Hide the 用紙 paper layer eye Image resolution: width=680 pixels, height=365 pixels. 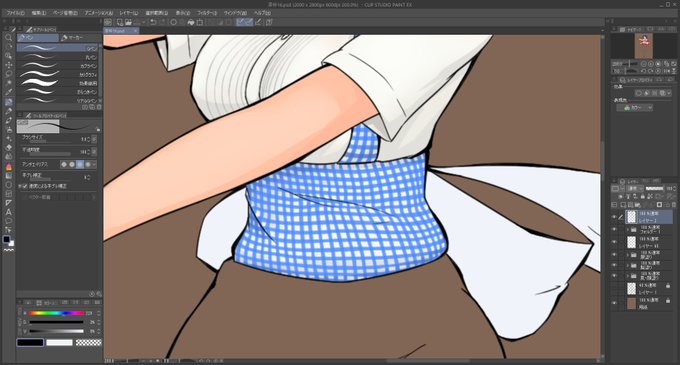click(614, 303)
